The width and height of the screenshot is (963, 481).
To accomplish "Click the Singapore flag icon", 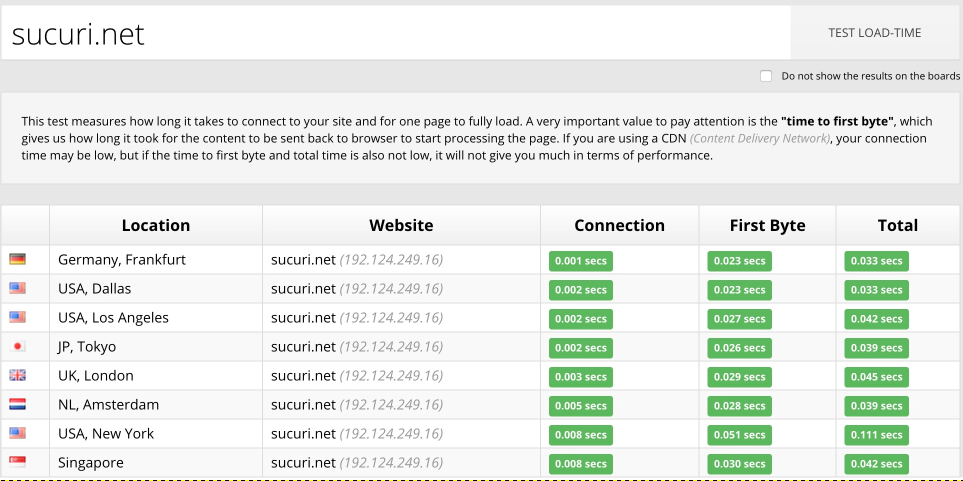I will (x=17, y=462).
